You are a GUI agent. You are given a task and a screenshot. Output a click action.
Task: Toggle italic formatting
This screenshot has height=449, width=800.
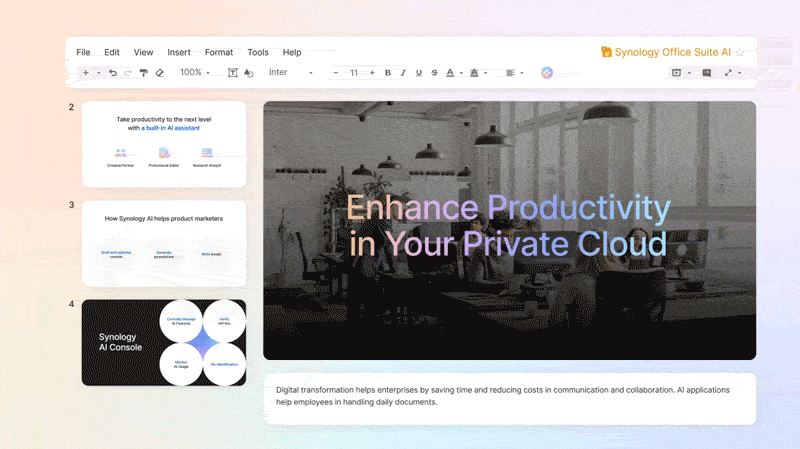coord(403,73)
